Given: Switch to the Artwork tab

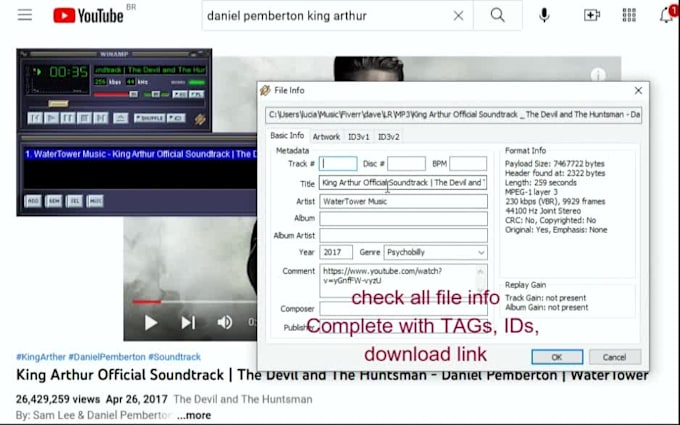Looking at the screenshot, I should coord(326,137).
